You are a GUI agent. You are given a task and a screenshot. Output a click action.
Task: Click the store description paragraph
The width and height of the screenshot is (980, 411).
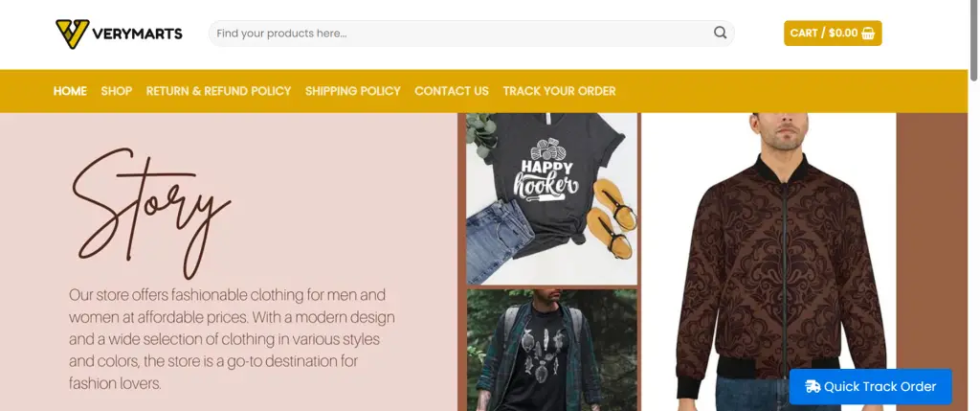coord(232,339)
